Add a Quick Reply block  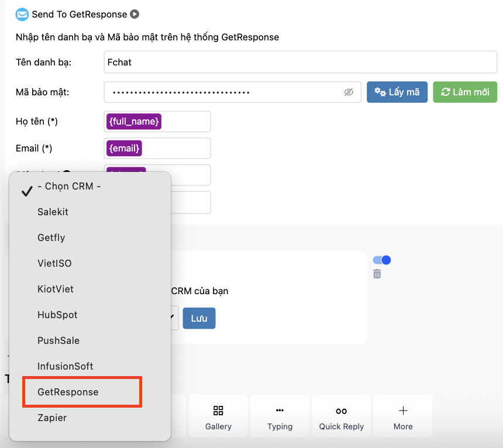click(x=342, y=416)
